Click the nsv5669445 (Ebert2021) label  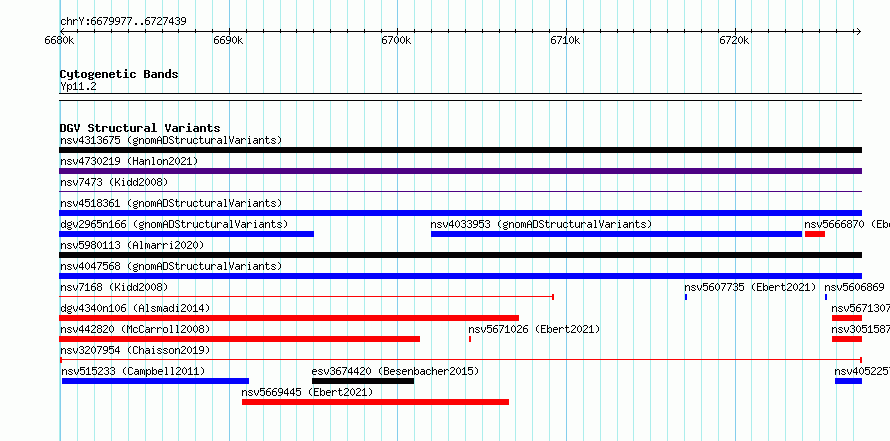tap(307, 392)
